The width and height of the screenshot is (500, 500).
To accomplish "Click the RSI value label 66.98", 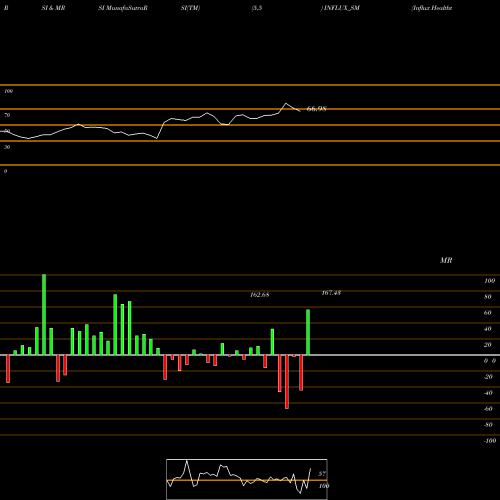I will tap(316, 109).
